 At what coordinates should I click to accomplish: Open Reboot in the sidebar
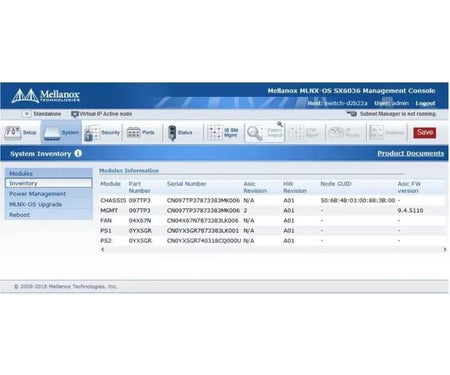coord(19,215)
